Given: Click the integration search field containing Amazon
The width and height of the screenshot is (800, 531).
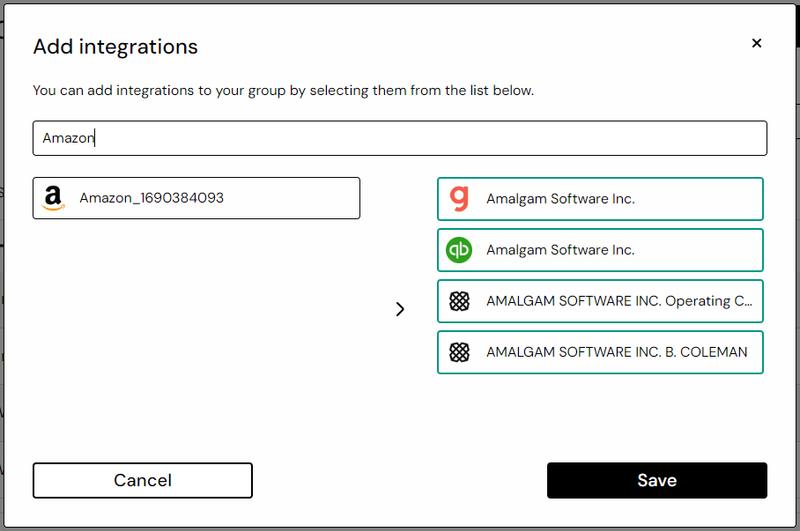Looking at the screenshot, I should (x=399, y=138).
